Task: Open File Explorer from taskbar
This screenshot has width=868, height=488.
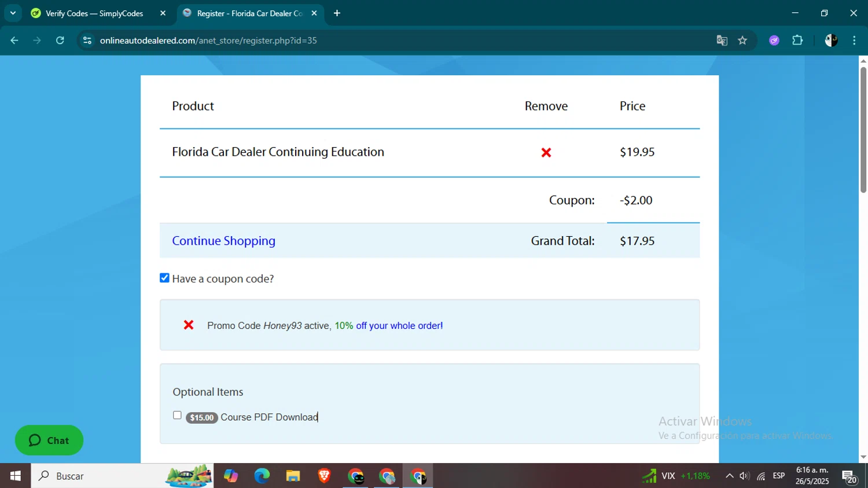Action: [x=293, y=476]
